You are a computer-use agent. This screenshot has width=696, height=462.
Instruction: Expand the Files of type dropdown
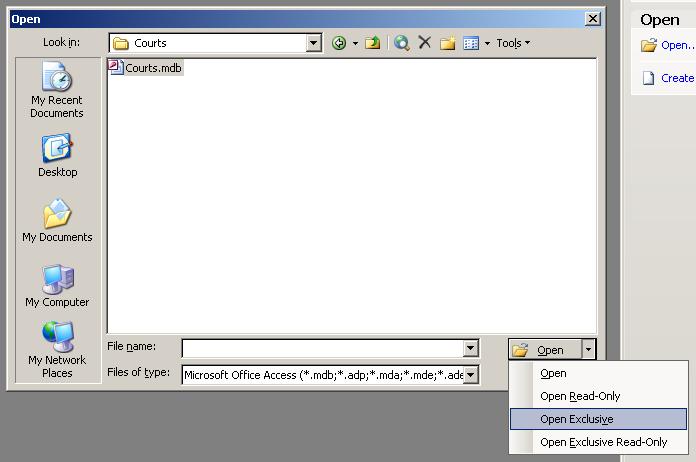coord(471,375)
